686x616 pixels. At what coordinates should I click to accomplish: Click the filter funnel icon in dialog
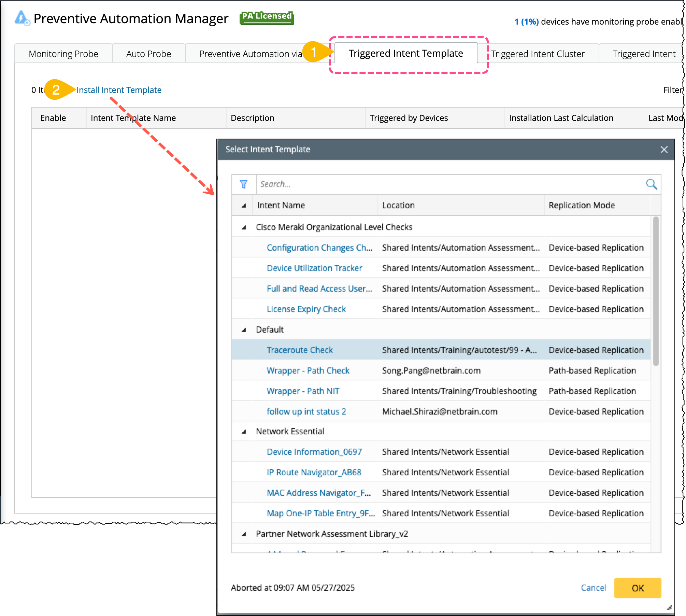[244, 184]
